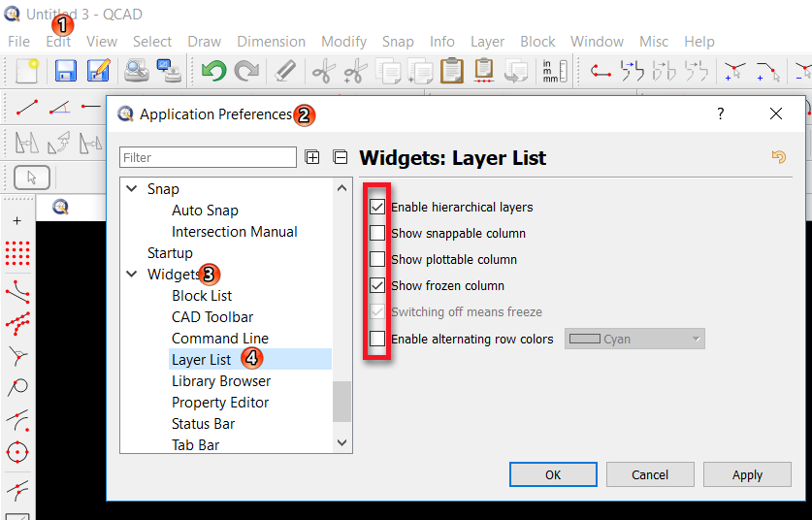
Task: Click the Cut scissors icon
Action: point(324,71)
